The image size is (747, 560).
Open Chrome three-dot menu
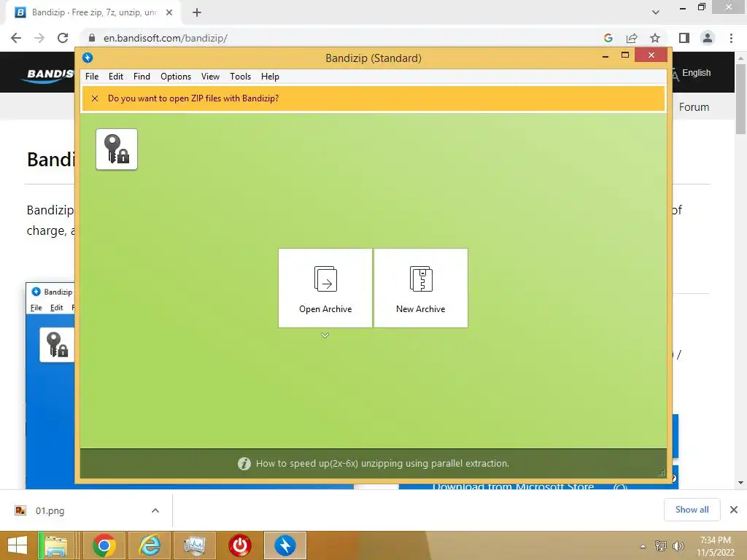click(x=731, y=38)
